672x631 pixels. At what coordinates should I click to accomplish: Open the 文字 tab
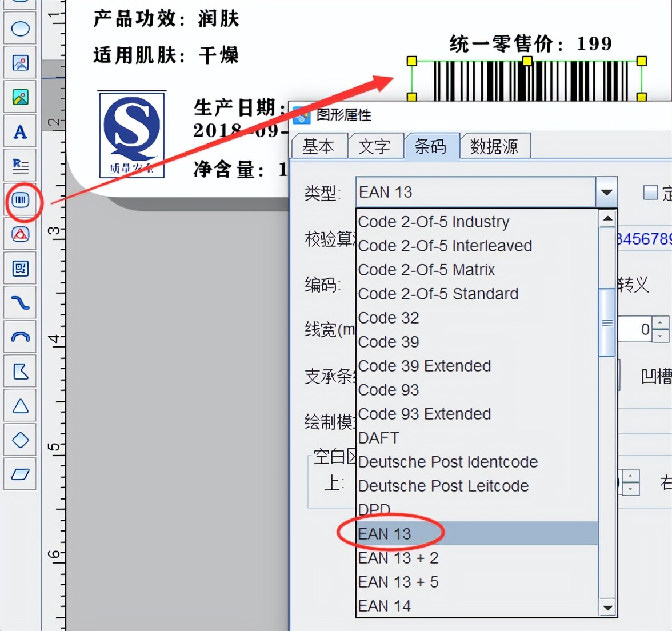pos(375,146)
